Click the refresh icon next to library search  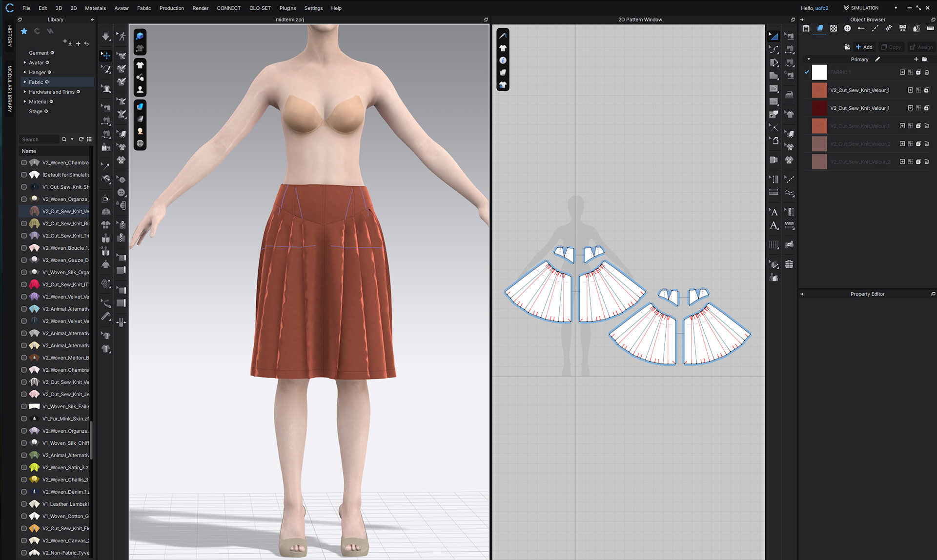pyautogui.click(x=81, y=140)
